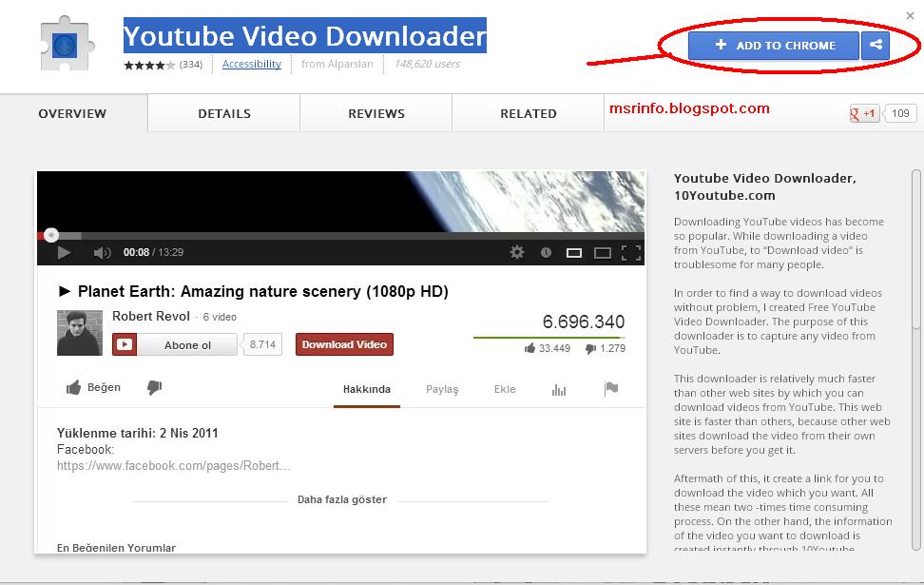The image size is (924, 585).
Task: Click the 6.696.340 view count
Action: click(x=584, y=322)
